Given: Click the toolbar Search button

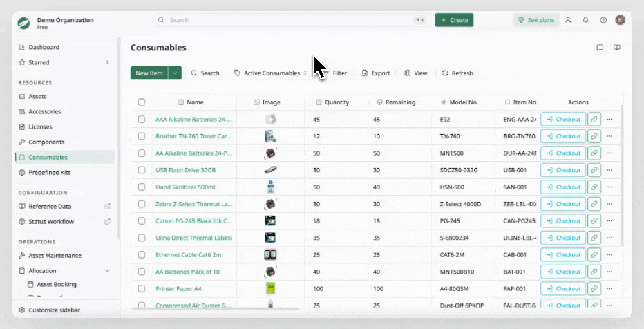Looking at the screenshot, I should [x=205, y=73].
